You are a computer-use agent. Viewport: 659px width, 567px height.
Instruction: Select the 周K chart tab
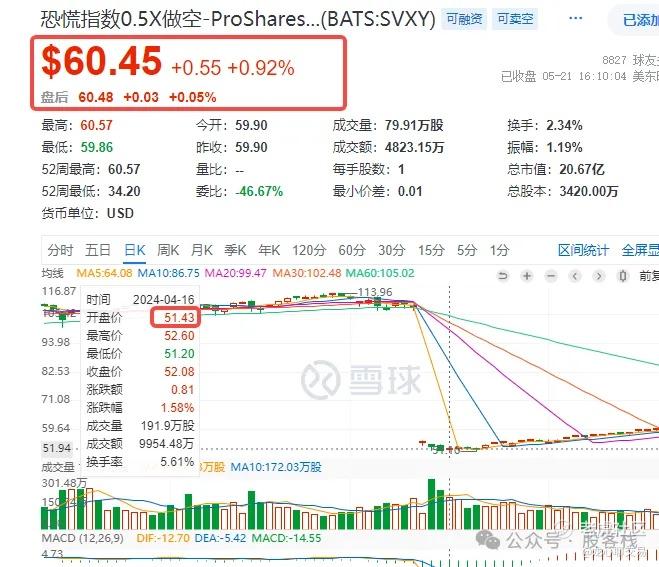tap(168, 250)
